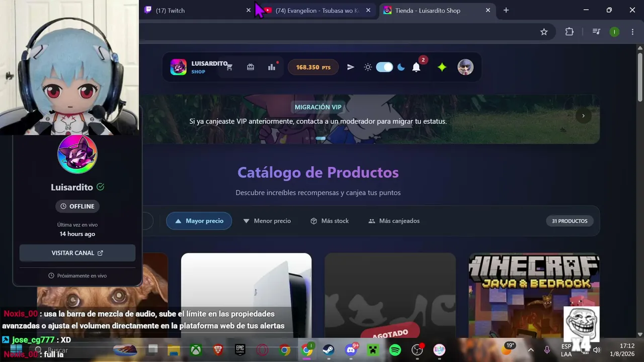Screen dimensions: 644x362
Task: Open the AGOTADO sold-out product card
Action: click(390, 296)
